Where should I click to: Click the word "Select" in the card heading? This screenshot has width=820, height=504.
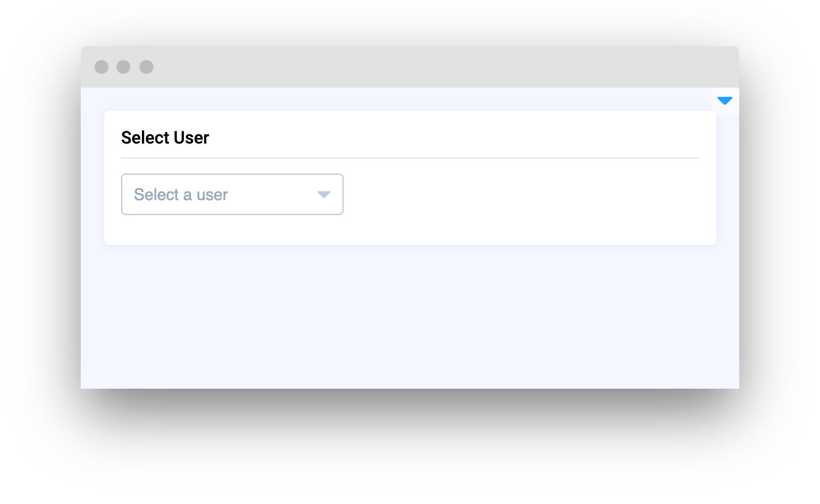click(145, 138)
